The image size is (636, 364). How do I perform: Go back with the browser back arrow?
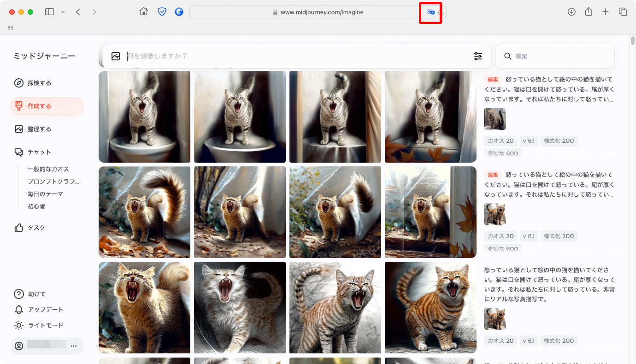78,12
